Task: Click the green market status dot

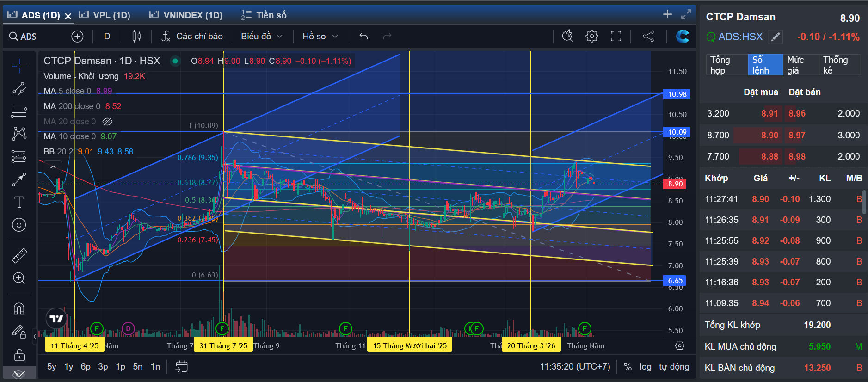Action: 175,61
